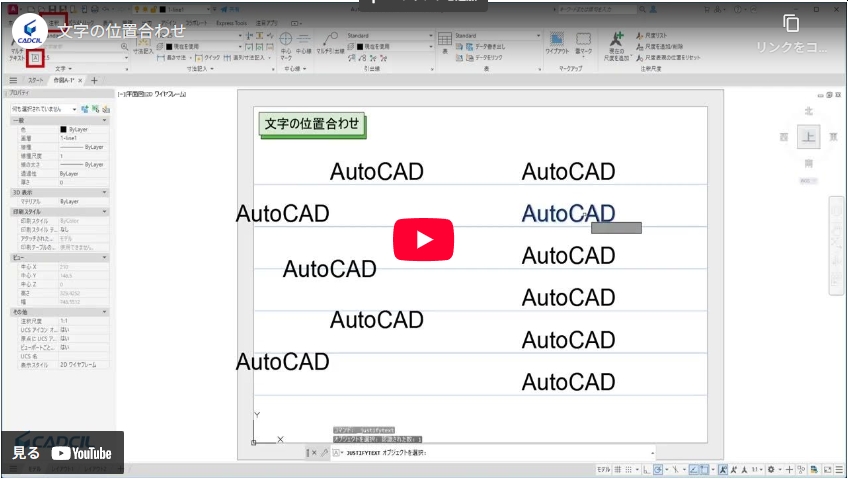Open the video title 文字の位置合わせ
Screen dimensions: 848x479
[121, 31]
